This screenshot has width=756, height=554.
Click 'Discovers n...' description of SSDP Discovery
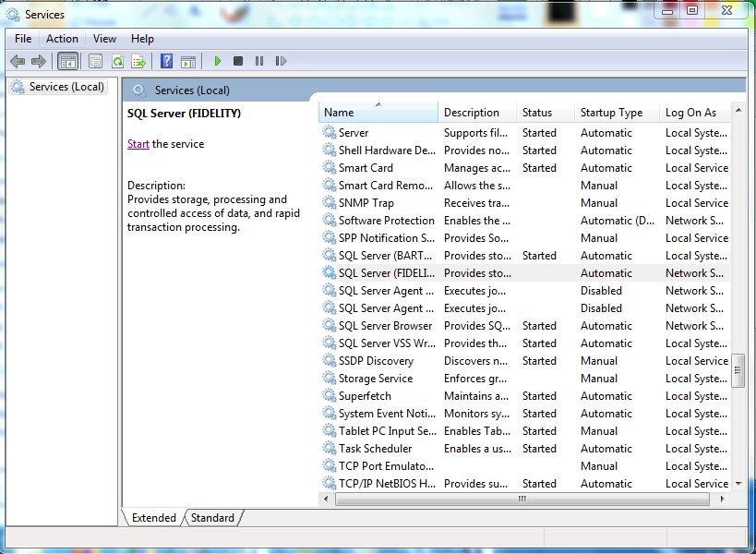[475, 361]
